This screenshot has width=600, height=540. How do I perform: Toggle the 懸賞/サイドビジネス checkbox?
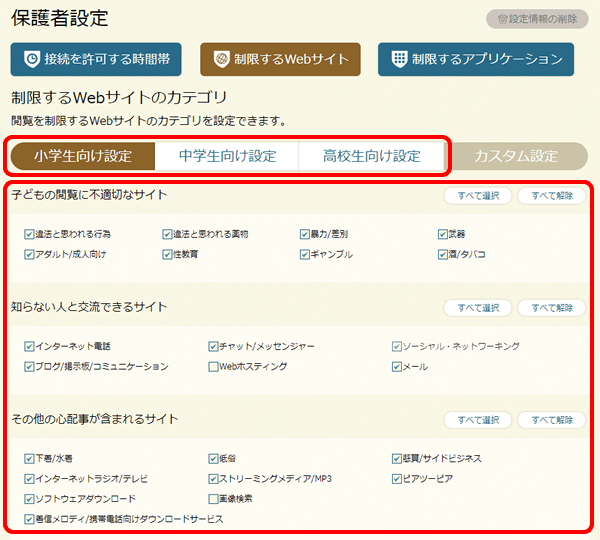pos(397,458)
